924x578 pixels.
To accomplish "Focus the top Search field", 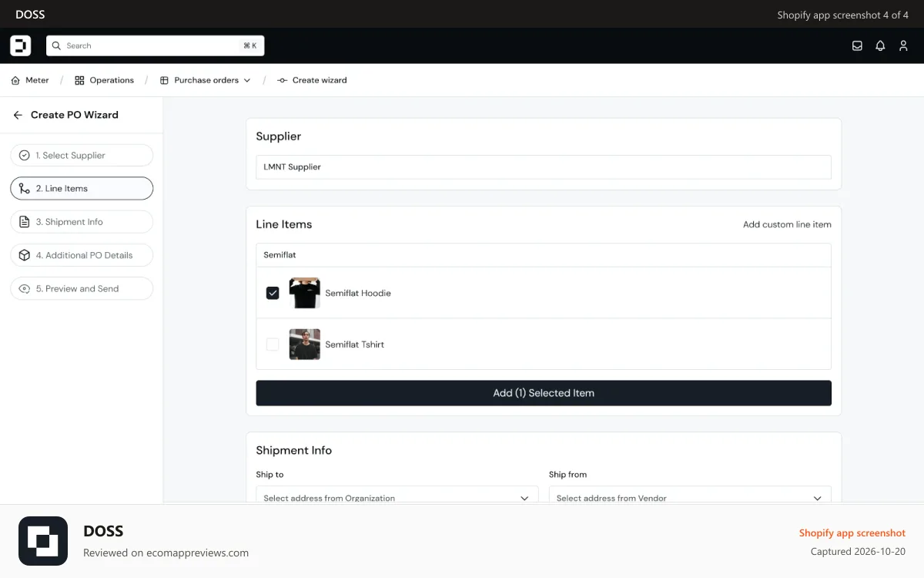I will point(156,46).
